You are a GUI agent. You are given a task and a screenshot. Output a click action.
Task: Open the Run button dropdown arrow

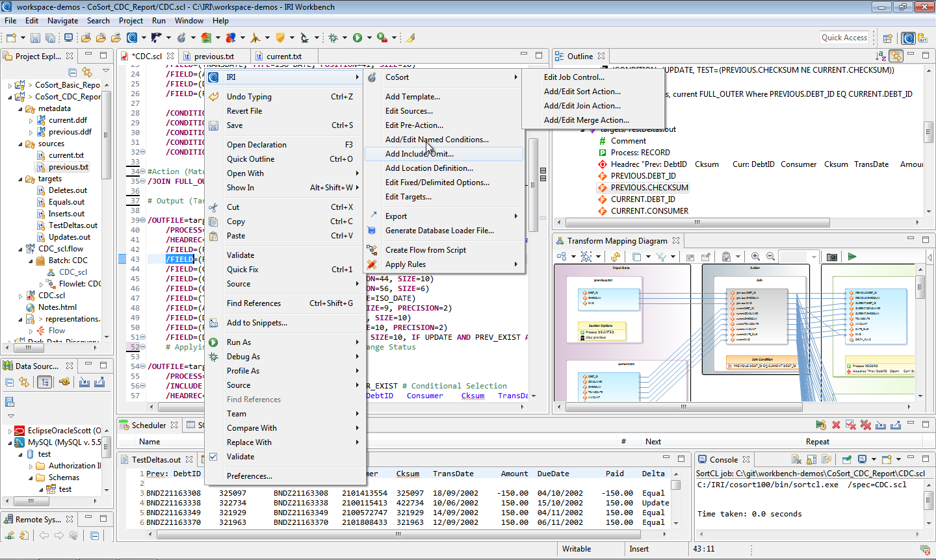(369, 38)
